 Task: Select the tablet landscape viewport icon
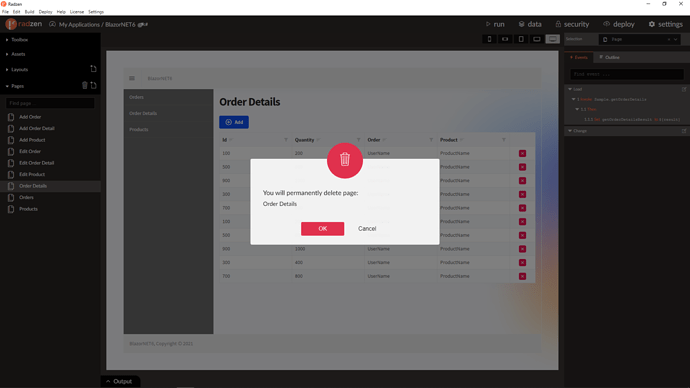[x=537, y=39]
